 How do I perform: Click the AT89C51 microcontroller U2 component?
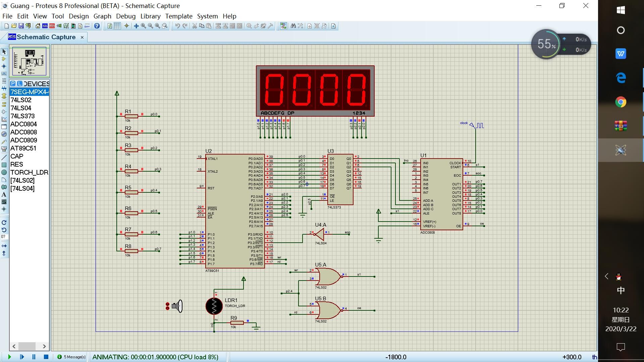pyautogui.click(x=235, y=211)
